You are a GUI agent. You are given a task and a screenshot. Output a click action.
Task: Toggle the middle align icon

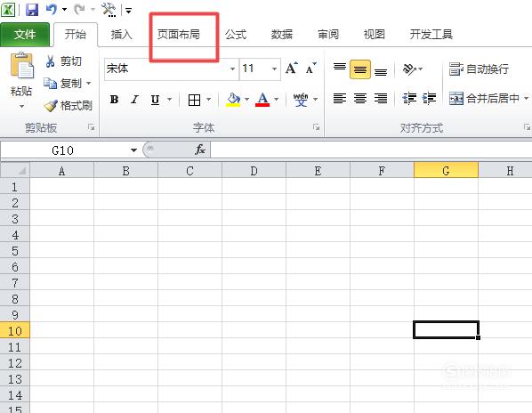(x=360, y=69)
